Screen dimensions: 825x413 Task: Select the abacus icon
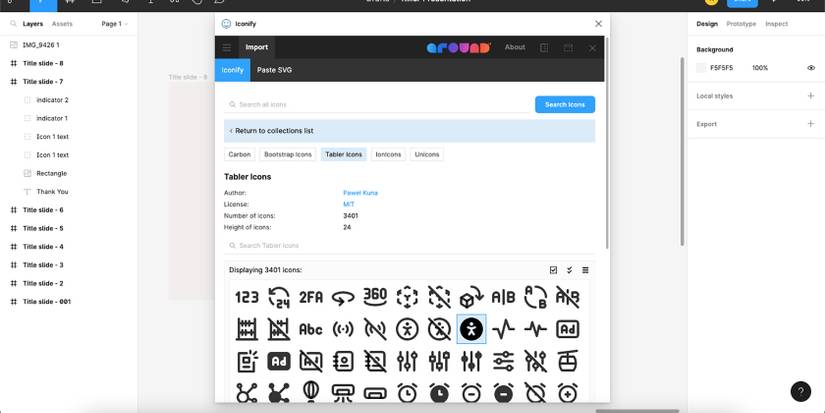247,329
